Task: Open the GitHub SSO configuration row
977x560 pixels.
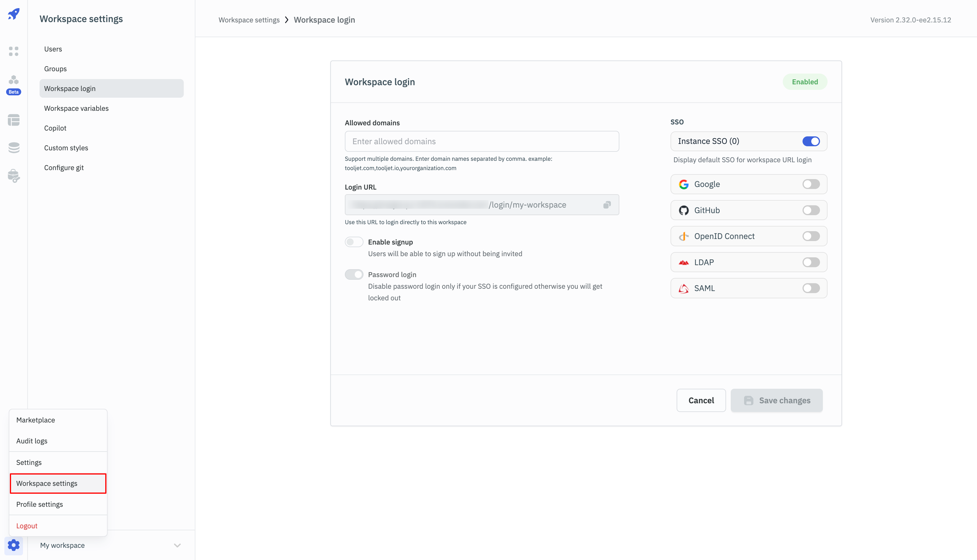Action: click(x=748, y=211)
